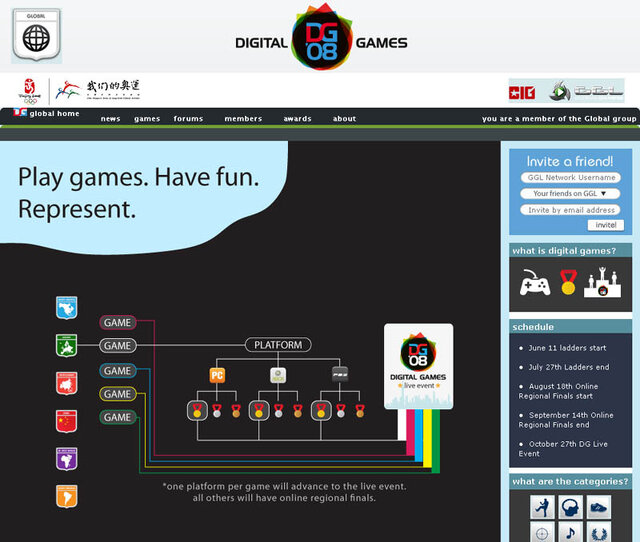Image resolution: width=640 pixels, height=542 pixels.
Task: Select the China red flag badge
Action: tap(67, 420)
